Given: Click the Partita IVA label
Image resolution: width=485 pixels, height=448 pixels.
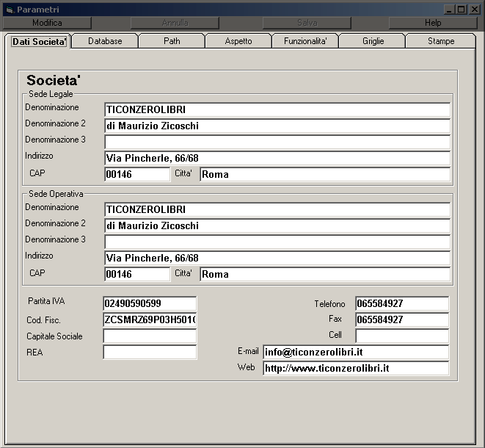Looking at the screenshot, I should coord(46,301).
